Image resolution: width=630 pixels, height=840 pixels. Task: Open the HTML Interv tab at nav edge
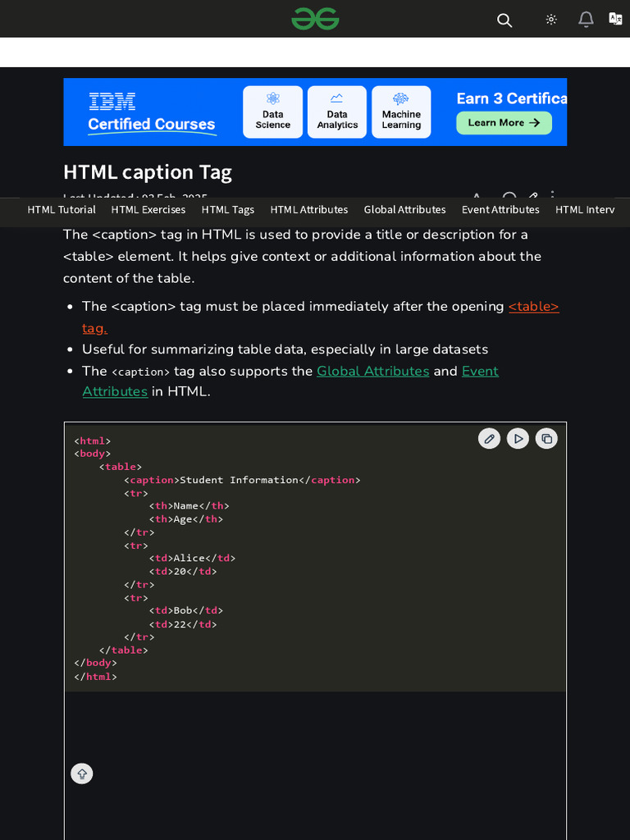click(585, 209)
